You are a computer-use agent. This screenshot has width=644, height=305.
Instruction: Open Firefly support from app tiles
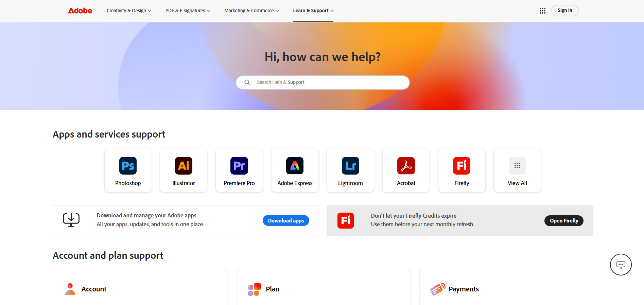pyautogui.click(x=462, y=166)
